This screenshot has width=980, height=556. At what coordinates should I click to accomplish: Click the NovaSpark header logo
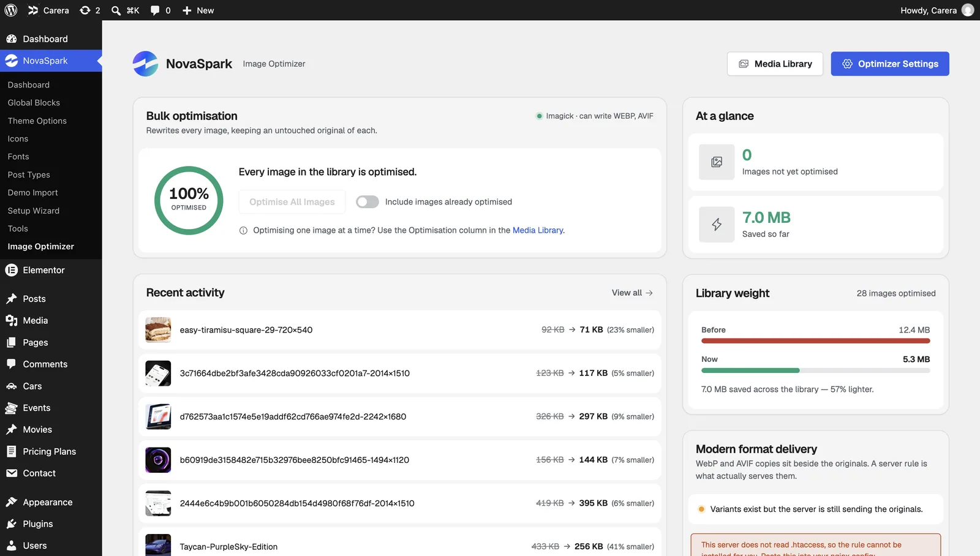(146, 64)
